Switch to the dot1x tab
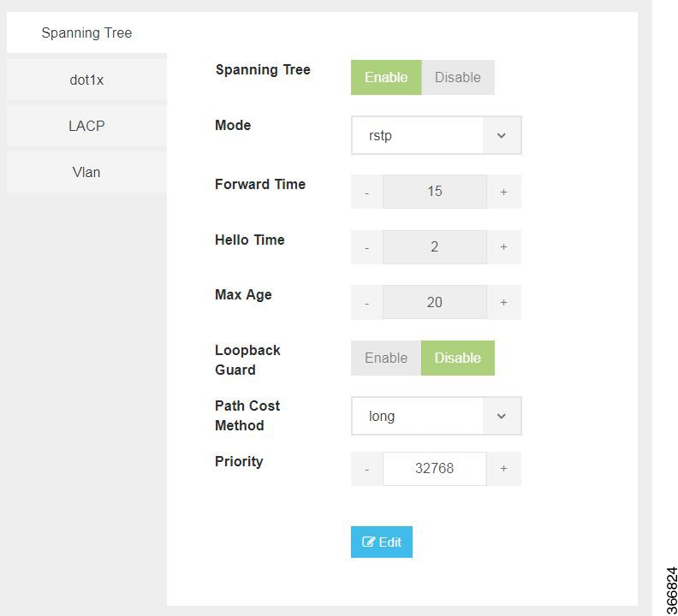Image resolution: width=678 pixels, height=616 pixels. point(86,80)
